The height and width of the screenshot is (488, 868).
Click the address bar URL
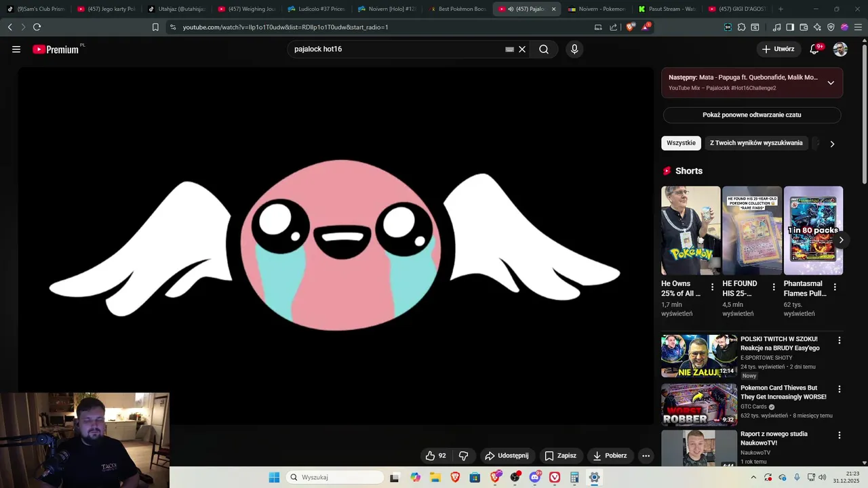[x=285, y=27]
